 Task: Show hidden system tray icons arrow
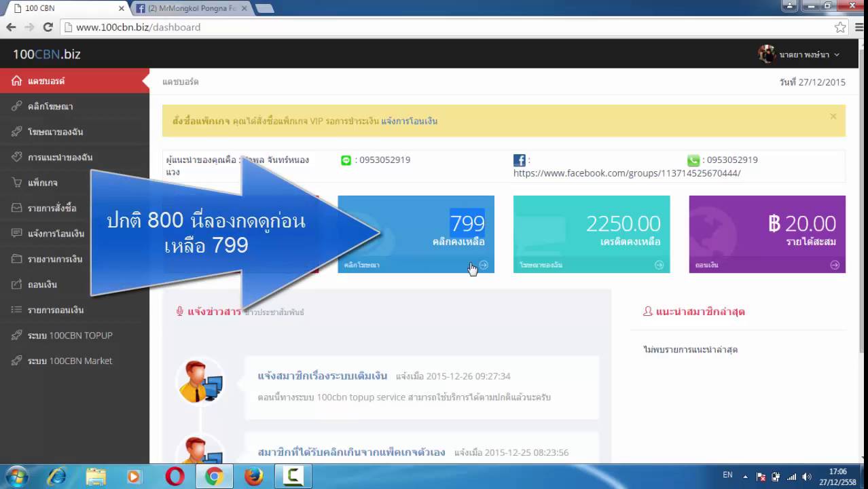point(745,477)
